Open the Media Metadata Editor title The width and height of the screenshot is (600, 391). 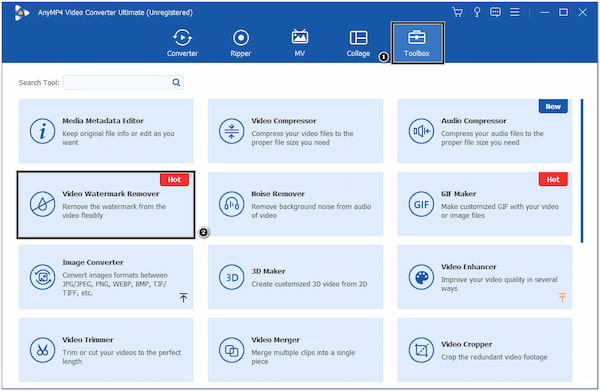coord(103,121)
